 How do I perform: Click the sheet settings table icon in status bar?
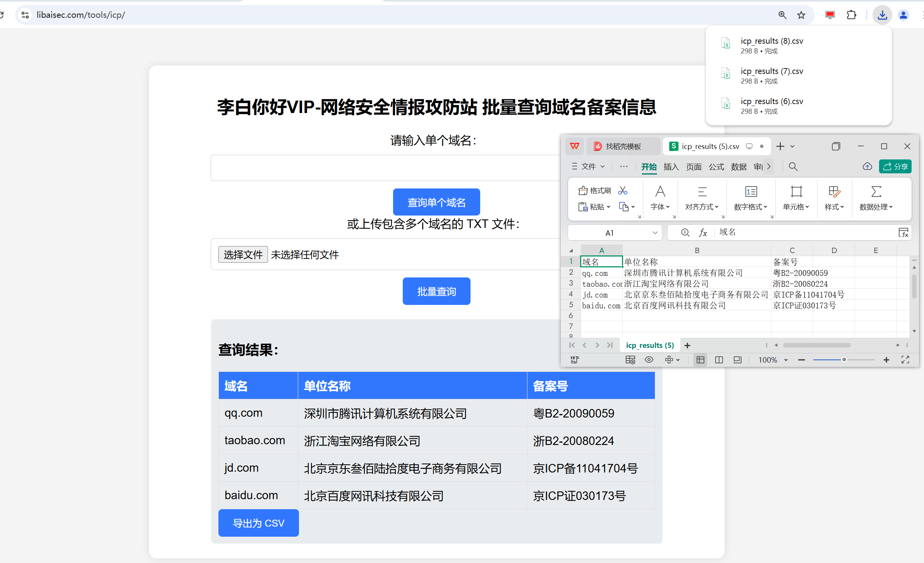[630, 360]
